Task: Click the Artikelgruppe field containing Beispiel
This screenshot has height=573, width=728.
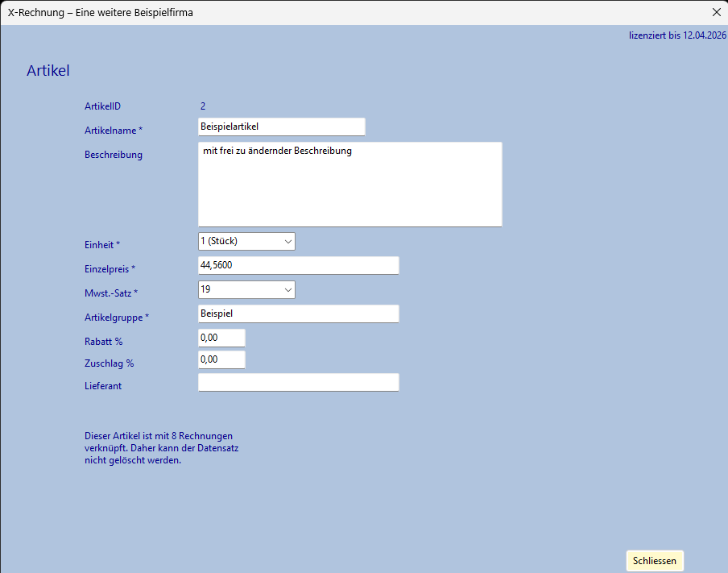Action: 298,313
